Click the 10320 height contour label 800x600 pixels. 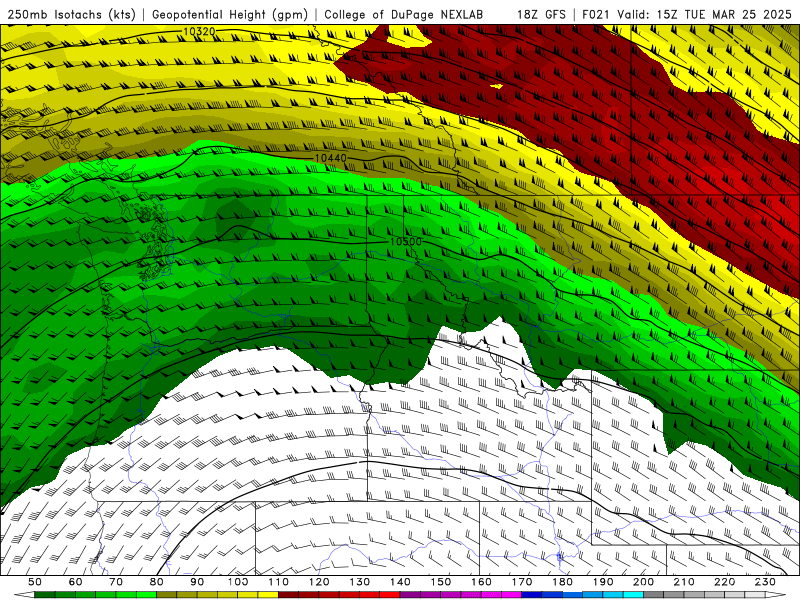[x=199, y=32]
